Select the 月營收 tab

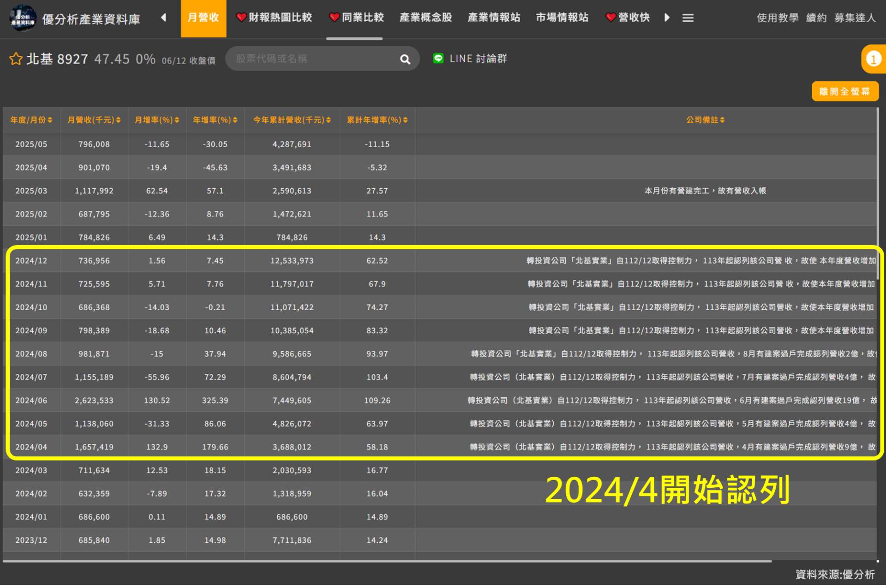tap(203, 18)
